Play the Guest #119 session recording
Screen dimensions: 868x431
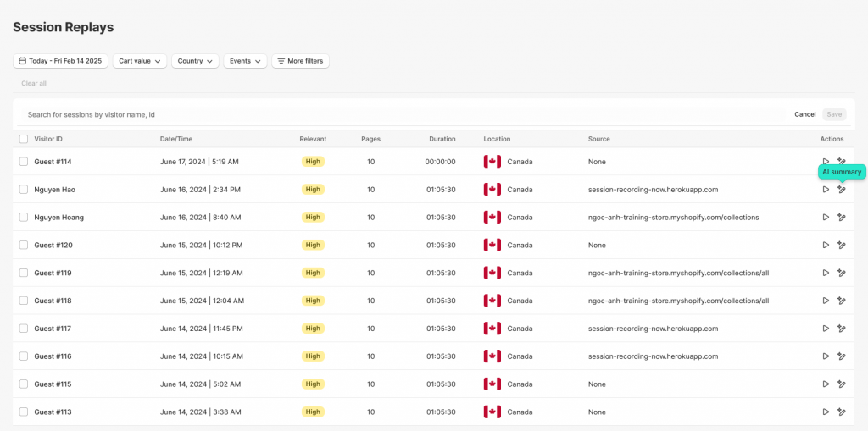pos(826,273)
